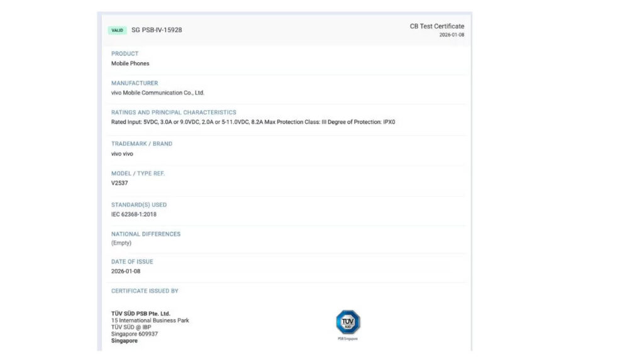644x362 pixels.
Task: Click the PRODUCT section label
Action: [125, 53]
